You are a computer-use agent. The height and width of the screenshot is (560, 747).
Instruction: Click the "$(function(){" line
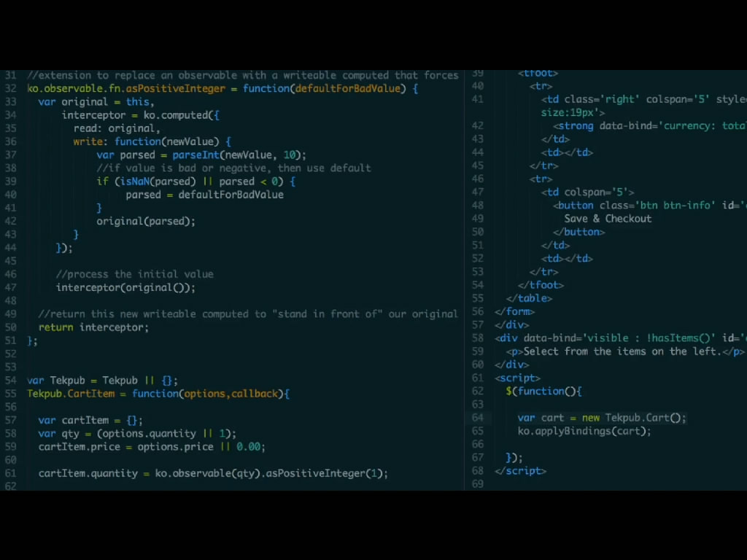tap(543, 392)
